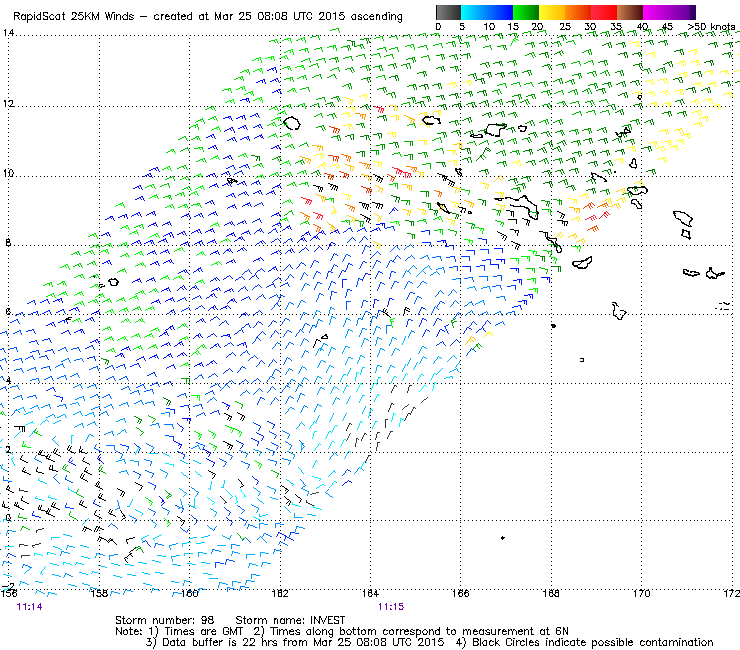Click the latitude axis label "12"
Screen dimensions: 740x650
tap(8, 103)
